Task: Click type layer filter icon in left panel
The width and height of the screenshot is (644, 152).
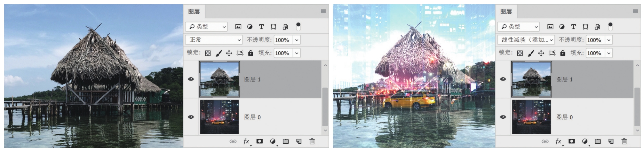Action: pyautogui.click(x=261, y=27)
